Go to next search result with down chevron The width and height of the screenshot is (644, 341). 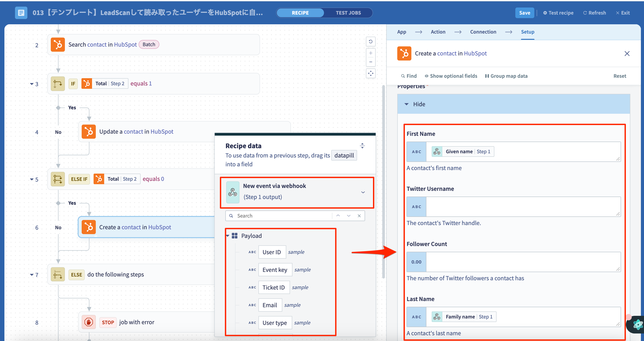tap(349, 216)
